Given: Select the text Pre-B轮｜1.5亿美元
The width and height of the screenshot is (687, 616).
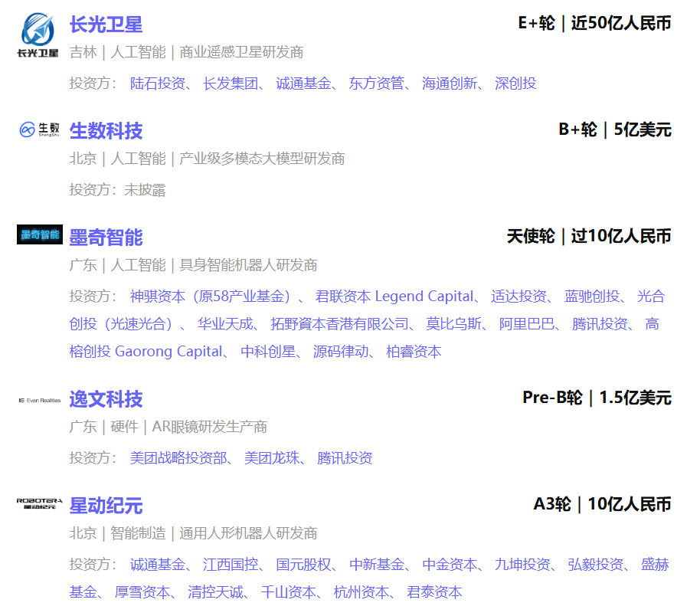Looking at the screenshot, I should 597,398.
